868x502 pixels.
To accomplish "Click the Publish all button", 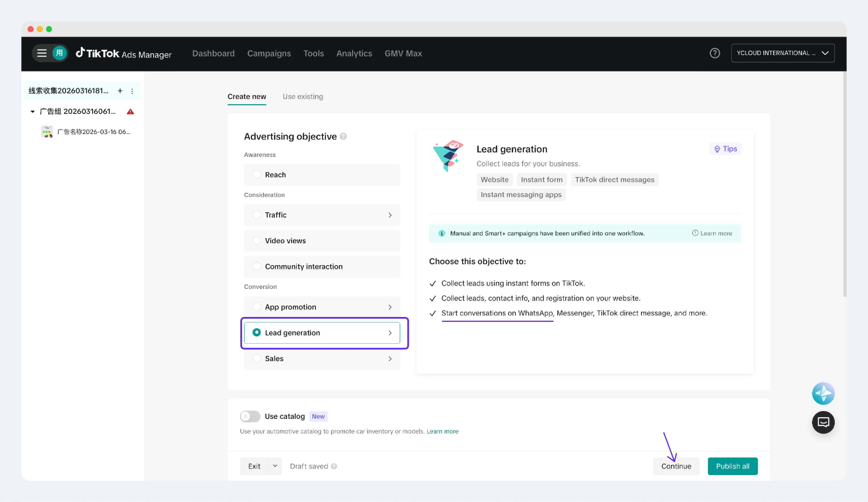I will [x=732, y=466].
